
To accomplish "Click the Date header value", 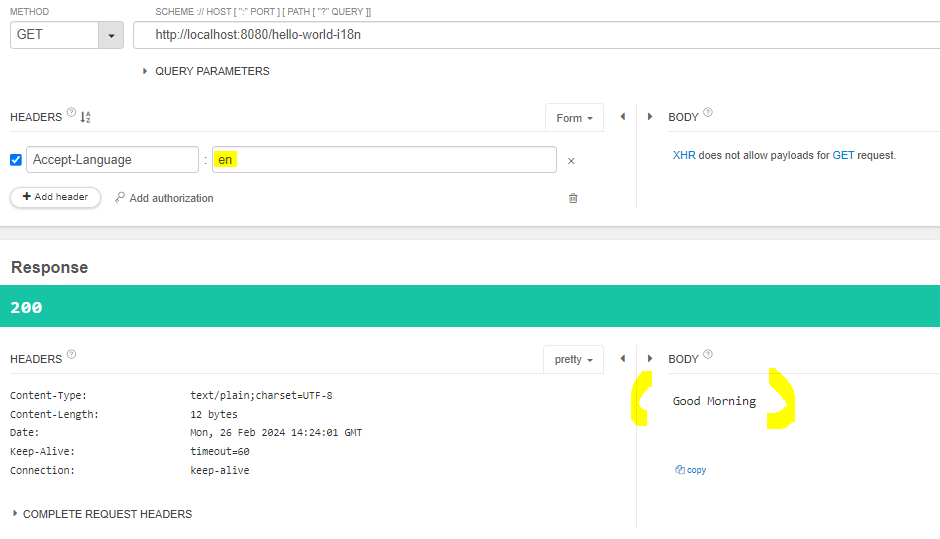I will coord(276,433).
